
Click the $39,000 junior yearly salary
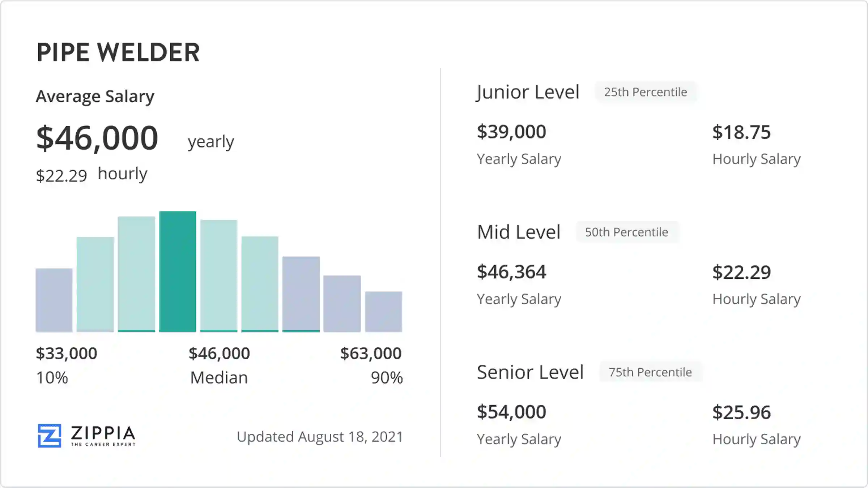point(511,132)
